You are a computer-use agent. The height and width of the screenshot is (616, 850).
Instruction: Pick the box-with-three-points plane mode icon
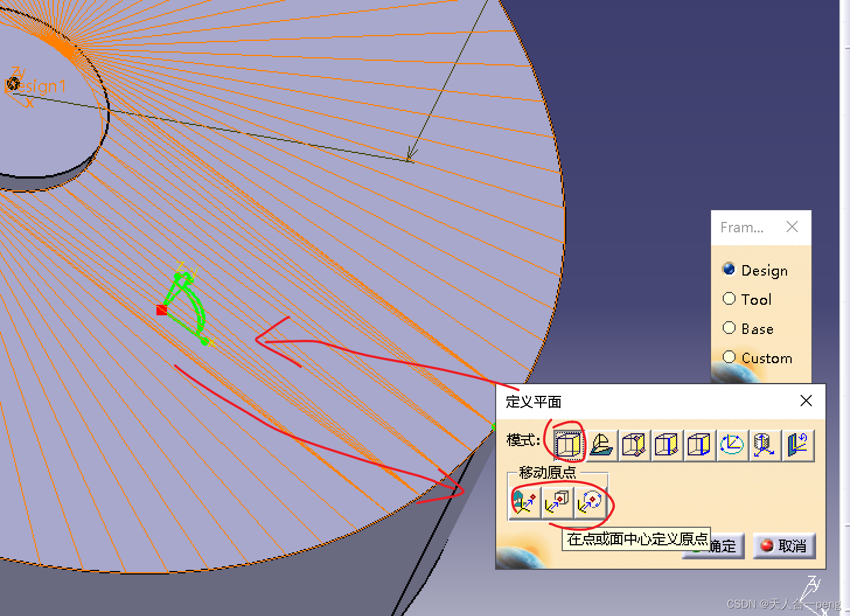tap(634, 446)
